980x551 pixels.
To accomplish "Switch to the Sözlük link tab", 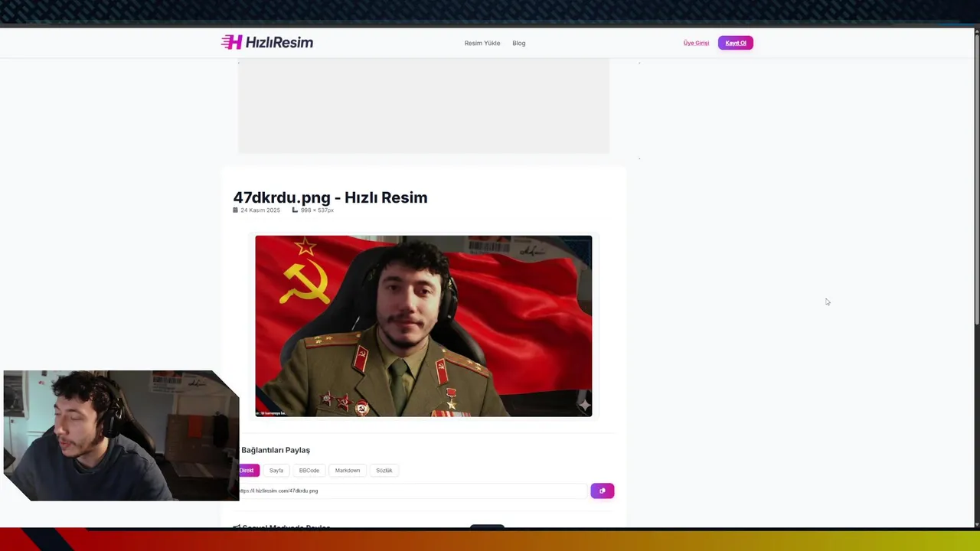I will pyautogui.click(x=384, y=470).
